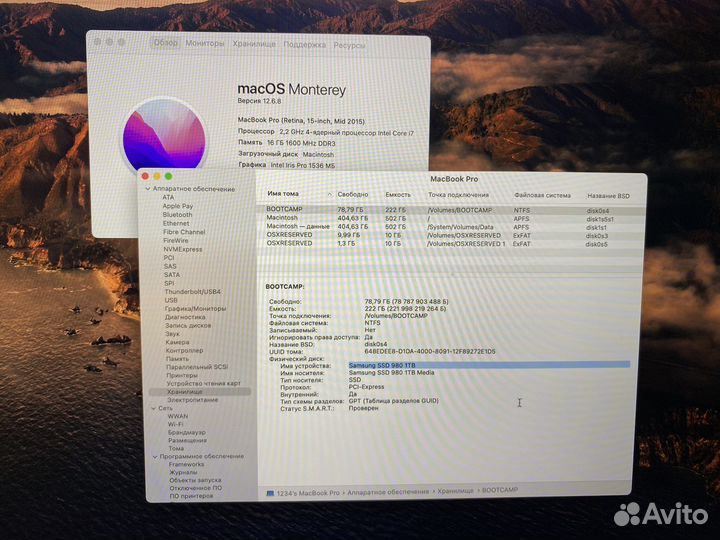This screenshot has height=540, width=720.
Task: Select Контроллер in sidebar
Action: pyautogui.click(x=185, y=350)
